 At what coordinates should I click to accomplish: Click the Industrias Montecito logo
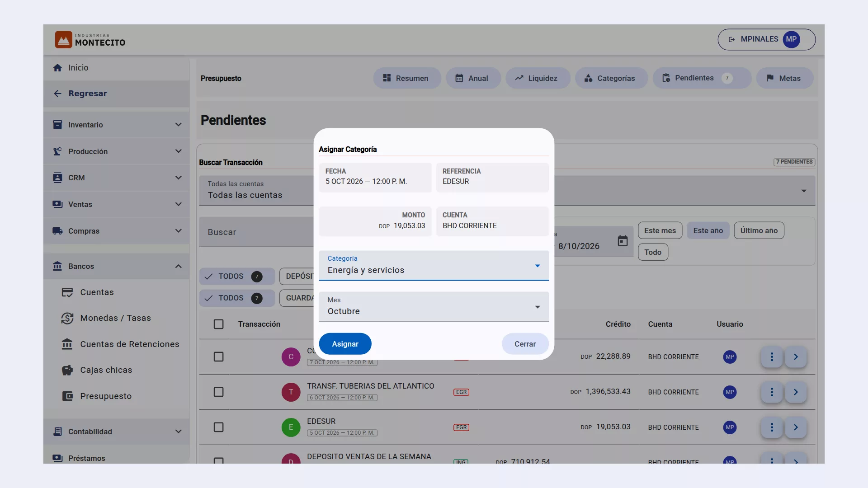pos(90,40)
